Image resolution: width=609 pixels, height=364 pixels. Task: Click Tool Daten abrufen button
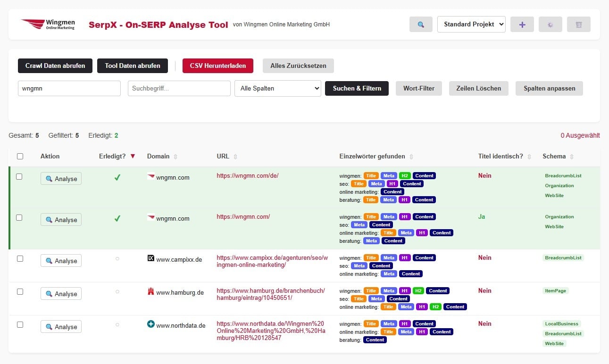click(133, 66)
